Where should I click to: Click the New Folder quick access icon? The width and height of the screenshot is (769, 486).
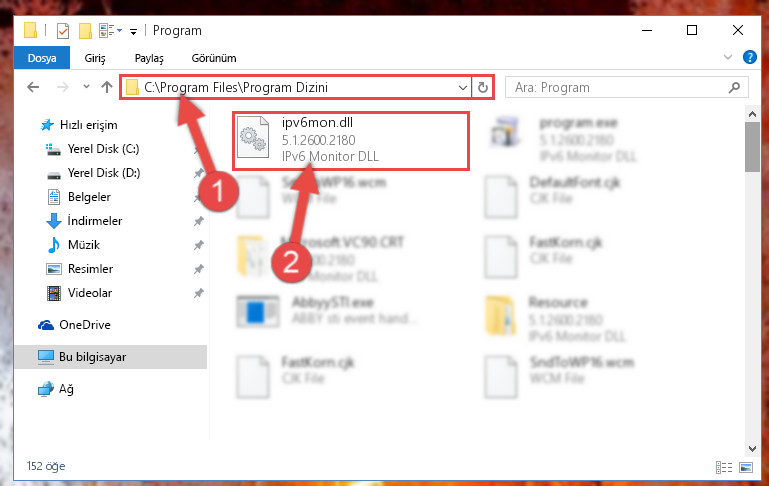tap(85, 31)
